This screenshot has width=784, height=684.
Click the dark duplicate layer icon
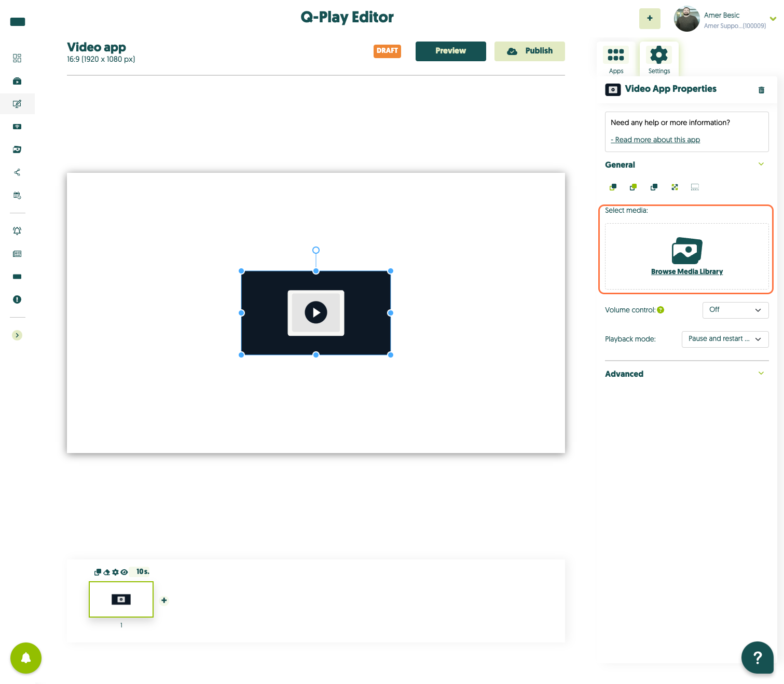(654, 187)
